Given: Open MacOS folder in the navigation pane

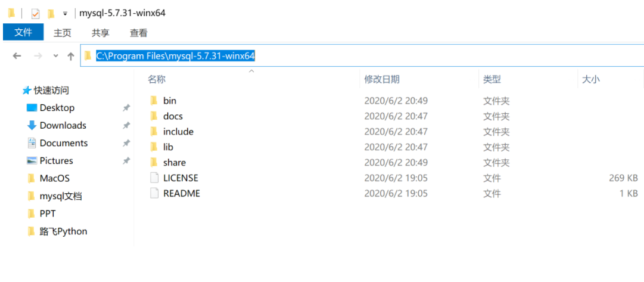Looking at the screenshot, I should pos(55,178).
